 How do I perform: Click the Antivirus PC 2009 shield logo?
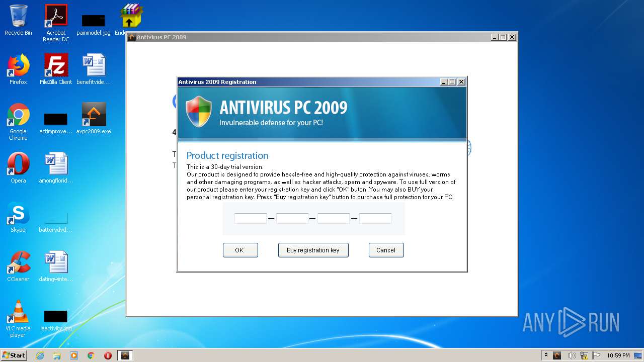tap(198, 111)
